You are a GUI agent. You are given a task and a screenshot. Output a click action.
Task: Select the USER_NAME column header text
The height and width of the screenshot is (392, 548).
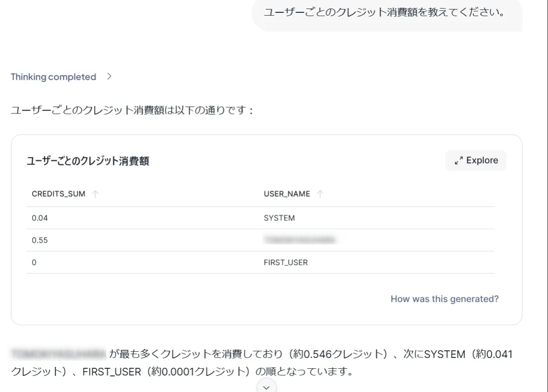tap(287, 194)
